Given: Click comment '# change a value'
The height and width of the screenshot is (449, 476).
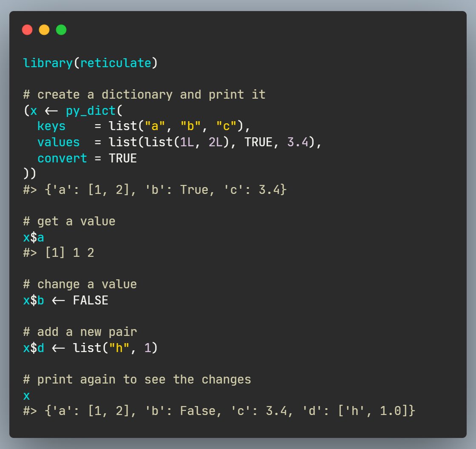Looking at the screenshot, I should coord(80,284).
